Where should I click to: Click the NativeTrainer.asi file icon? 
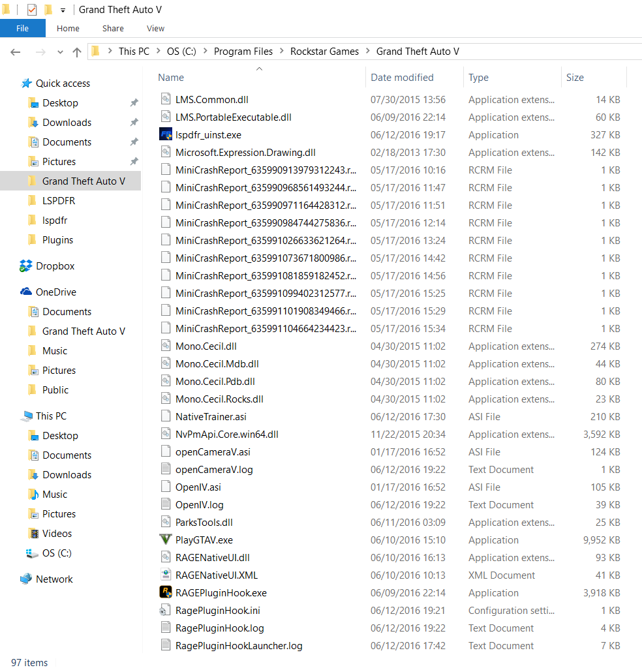[166, 416]
